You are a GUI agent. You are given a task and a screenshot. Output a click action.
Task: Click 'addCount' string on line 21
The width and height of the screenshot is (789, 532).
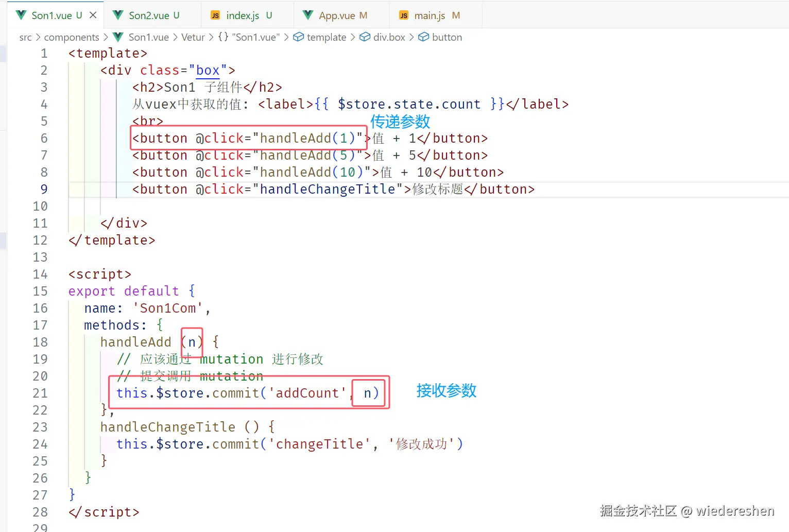307,393
